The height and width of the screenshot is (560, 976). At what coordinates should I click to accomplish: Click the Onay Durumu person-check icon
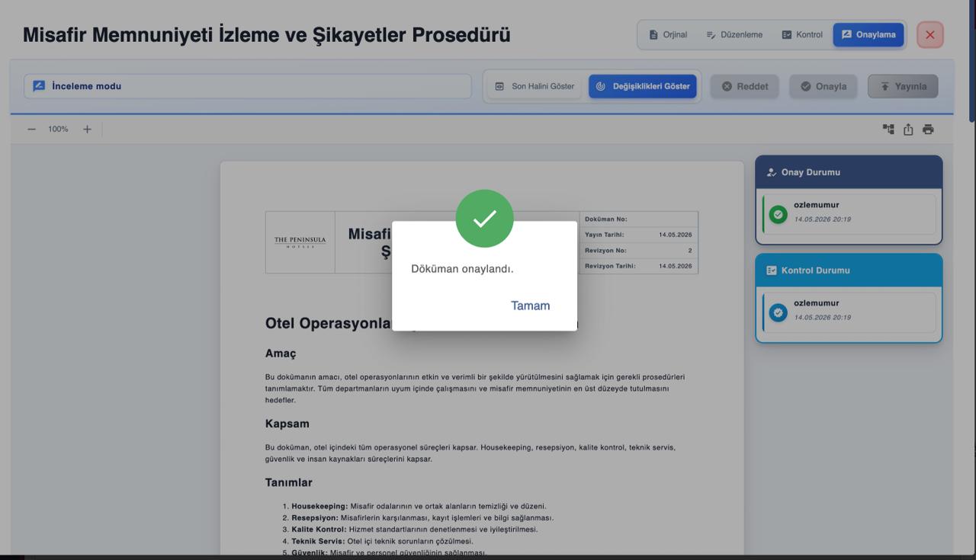coord(772,172)
